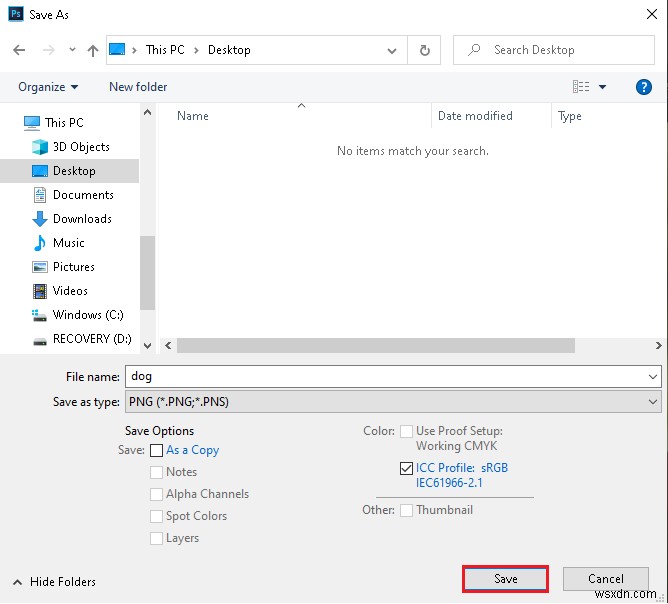Open the Organize menu
The image size is (668, 604).
click(x=48, y=87)
